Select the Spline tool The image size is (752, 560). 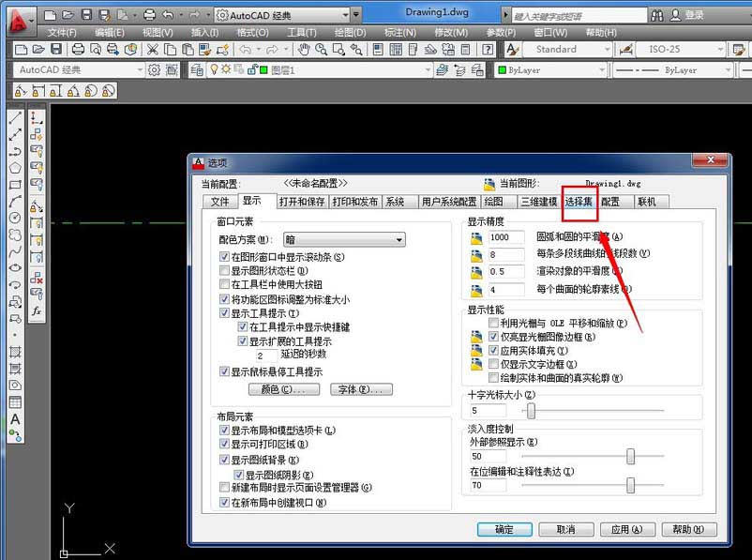[13, 250]
